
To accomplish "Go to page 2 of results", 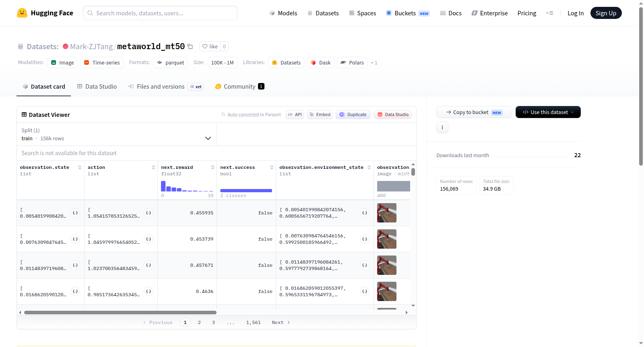I will tap(199, 322).
